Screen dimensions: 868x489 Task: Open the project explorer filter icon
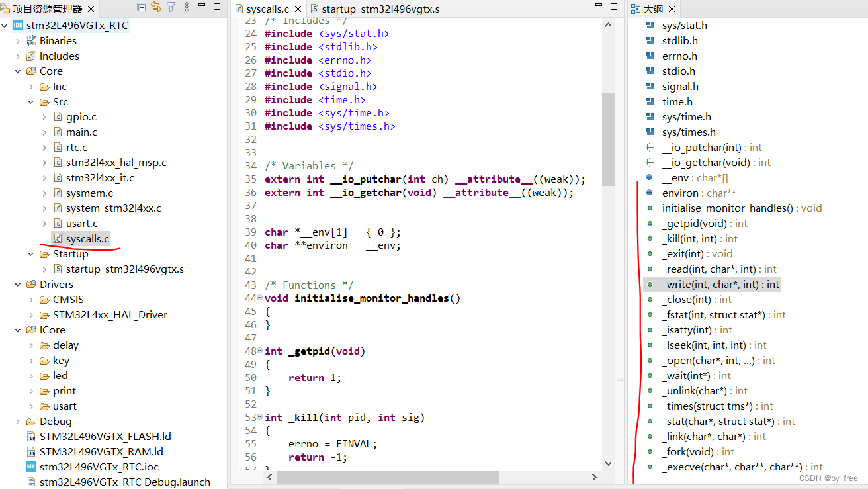pos(171,7)
